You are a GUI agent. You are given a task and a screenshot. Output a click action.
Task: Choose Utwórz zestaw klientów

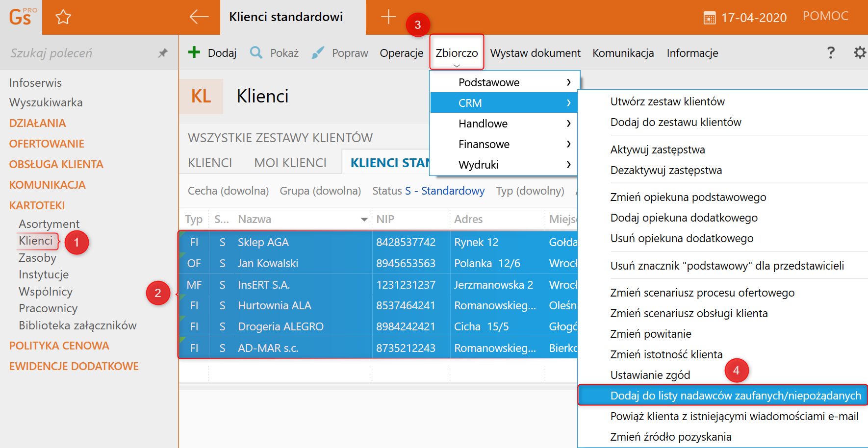[667, 101]
